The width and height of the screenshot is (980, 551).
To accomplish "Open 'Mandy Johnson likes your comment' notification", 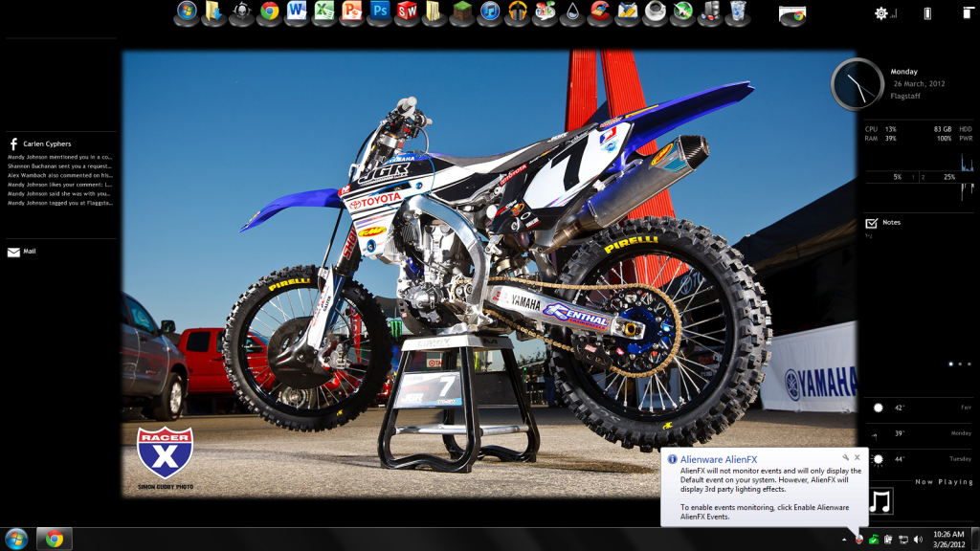I will pos(60,185).
